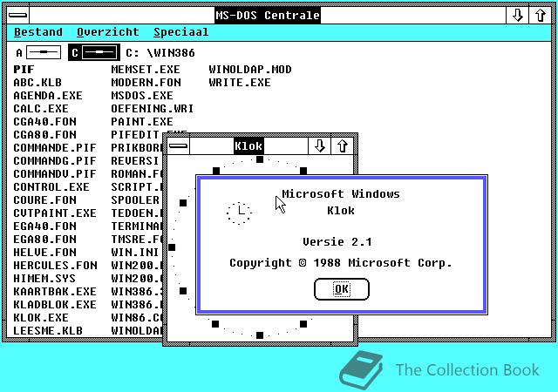Select file COMMANDE.PIF
The height and width of the screenshot is (392, 558).
[55, 148]
